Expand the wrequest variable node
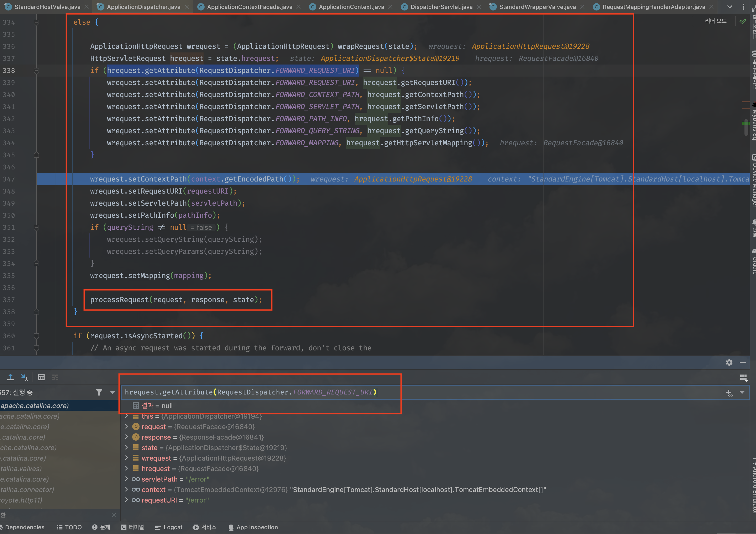756x534 pixels. (126, 458)
